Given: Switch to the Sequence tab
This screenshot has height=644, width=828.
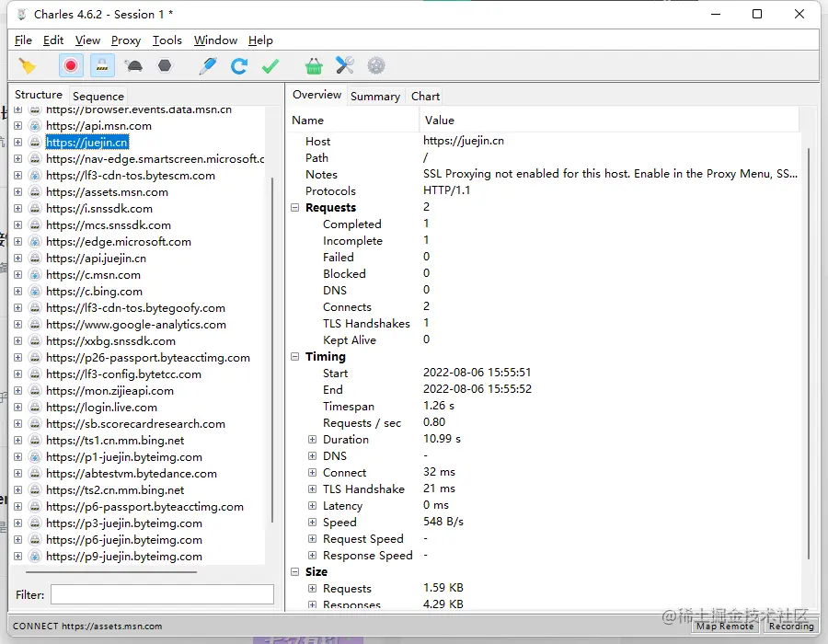Looking at the screenshot, I should (98, 96).
